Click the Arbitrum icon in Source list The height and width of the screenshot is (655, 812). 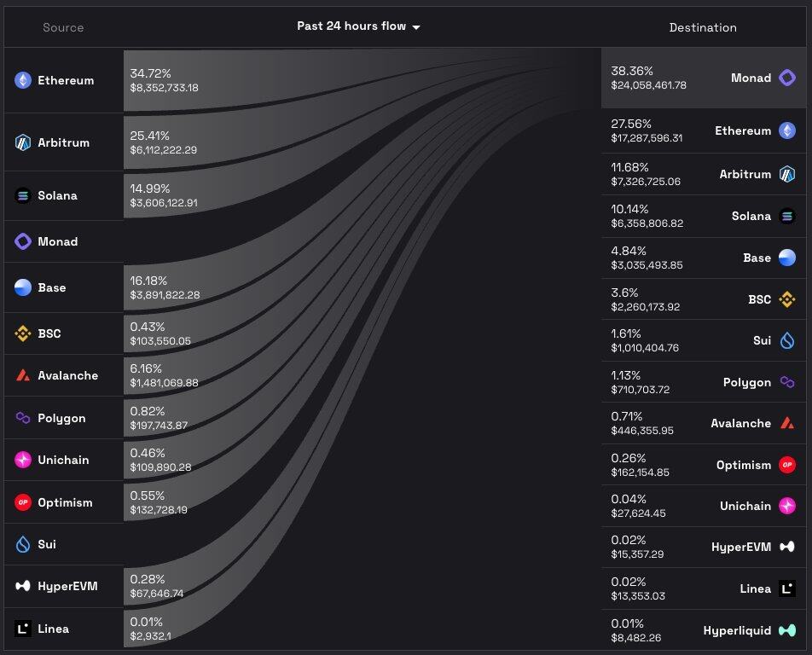click(23, 142)
